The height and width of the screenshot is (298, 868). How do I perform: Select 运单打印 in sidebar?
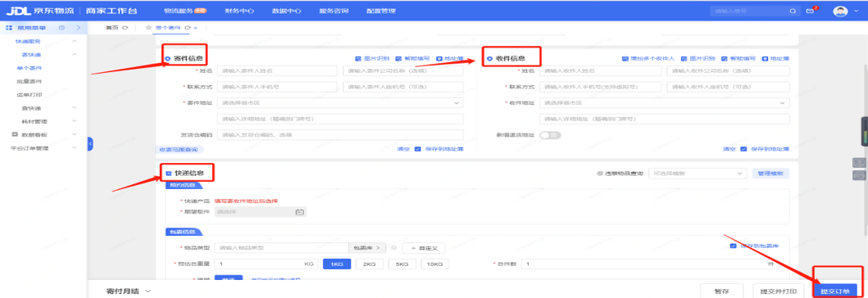[x=30, y=94]
